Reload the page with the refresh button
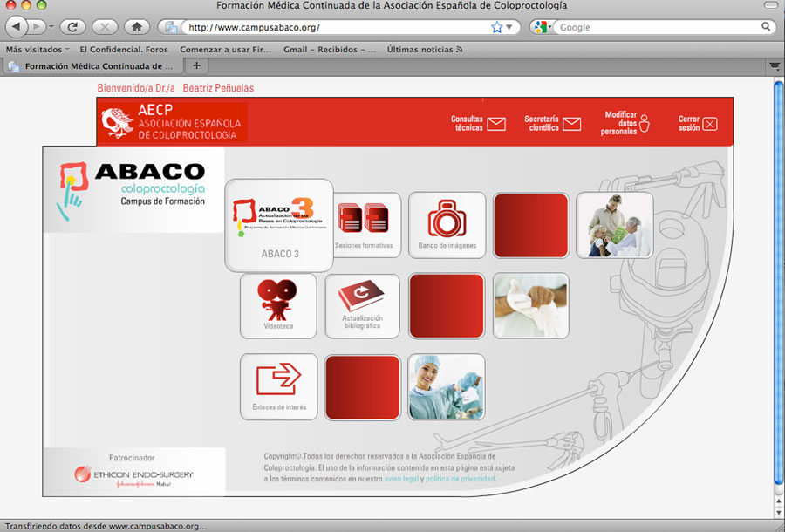 (72, 27)
